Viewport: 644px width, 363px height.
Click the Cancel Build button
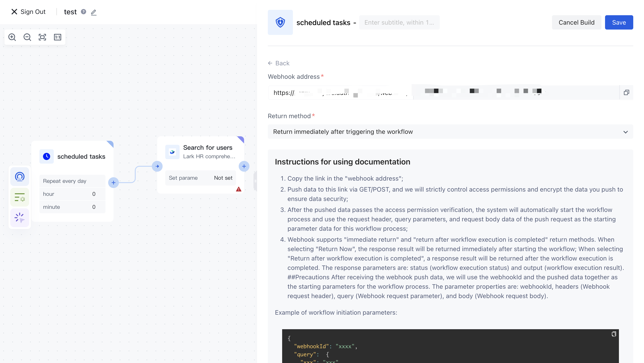click(x=577, y=22)
